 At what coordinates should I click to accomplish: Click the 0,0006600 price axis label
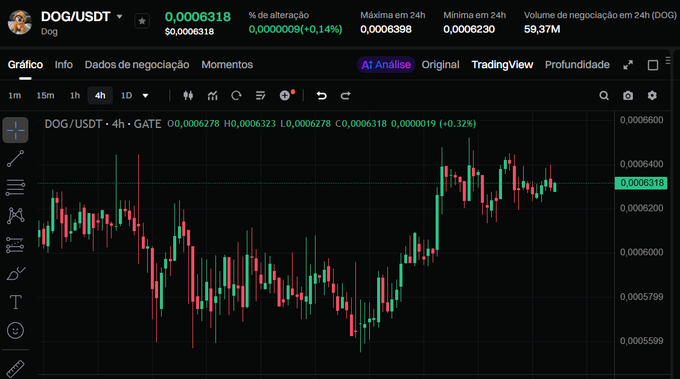[x=641, y=120]
